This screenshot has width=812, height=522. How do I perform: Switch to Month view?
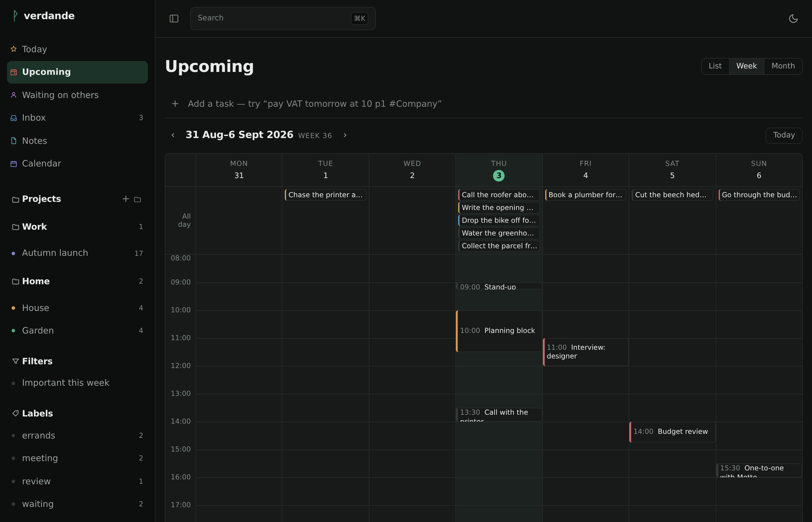click(783, 66)
